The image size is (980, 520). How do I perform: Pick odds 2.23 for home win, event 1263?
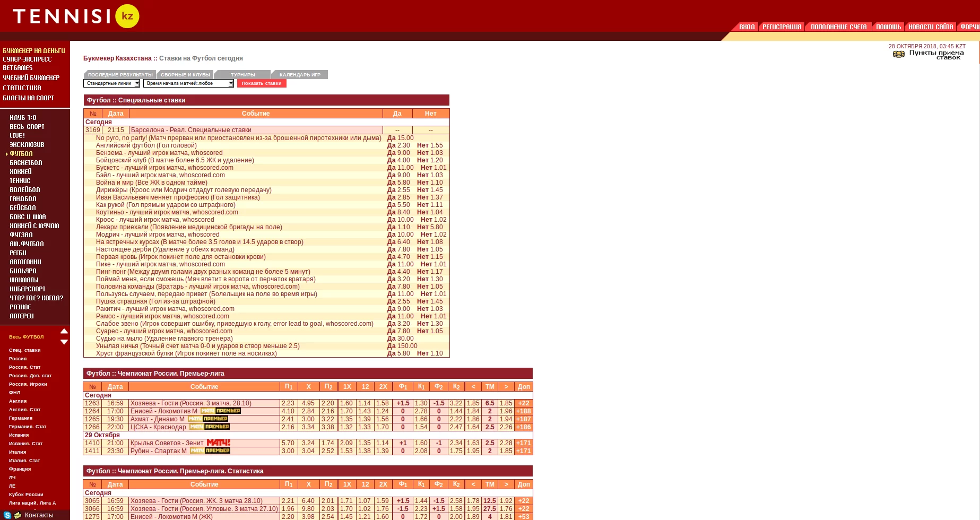click(288, 403)
